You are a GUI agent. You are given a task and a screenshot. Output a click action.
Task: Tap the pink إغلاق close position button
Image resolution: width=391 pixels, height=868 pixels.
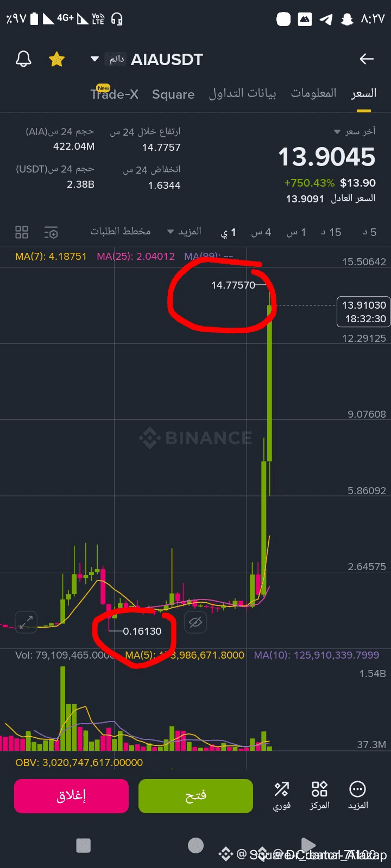(71, 796)
